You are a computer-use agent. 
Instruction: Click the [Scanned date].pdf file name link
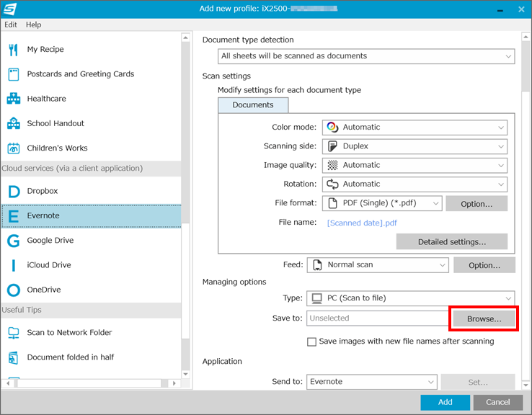(362, 223)
